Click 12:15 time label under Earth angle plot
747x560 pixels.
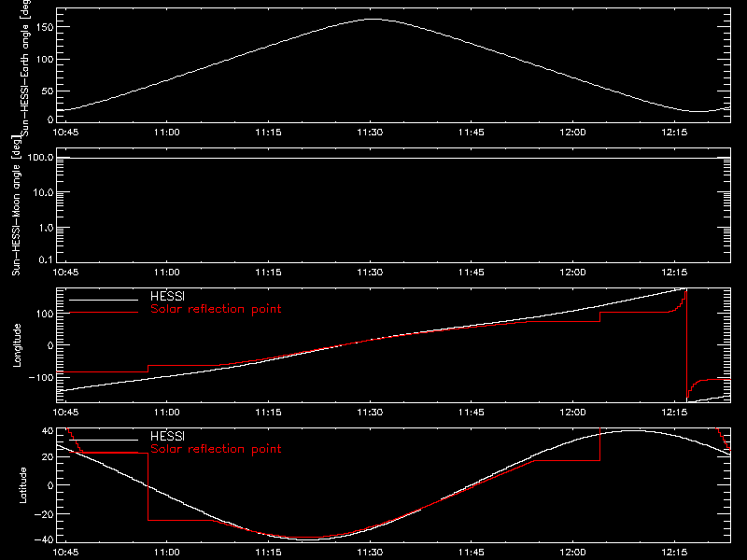point(674,132)
